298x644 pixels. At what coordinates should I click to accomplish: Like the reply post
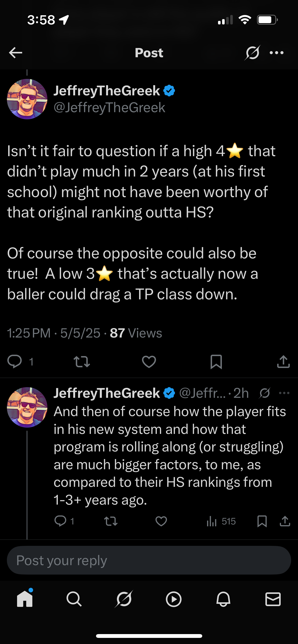point(161,521)
